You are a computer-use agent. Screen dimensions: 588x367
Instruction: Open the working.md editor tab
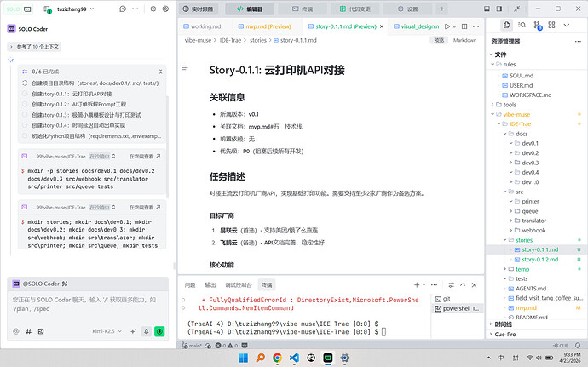[202, 26]
